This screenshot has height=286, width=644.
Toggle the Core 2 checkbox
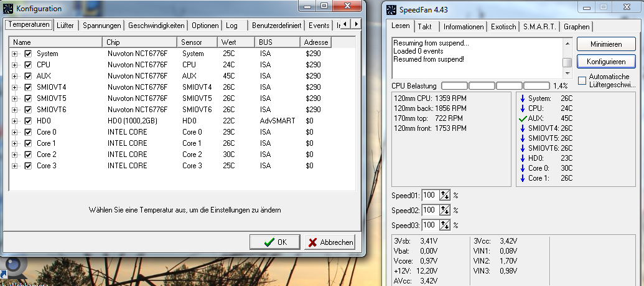pyautogui.click(x=29, y=155)
